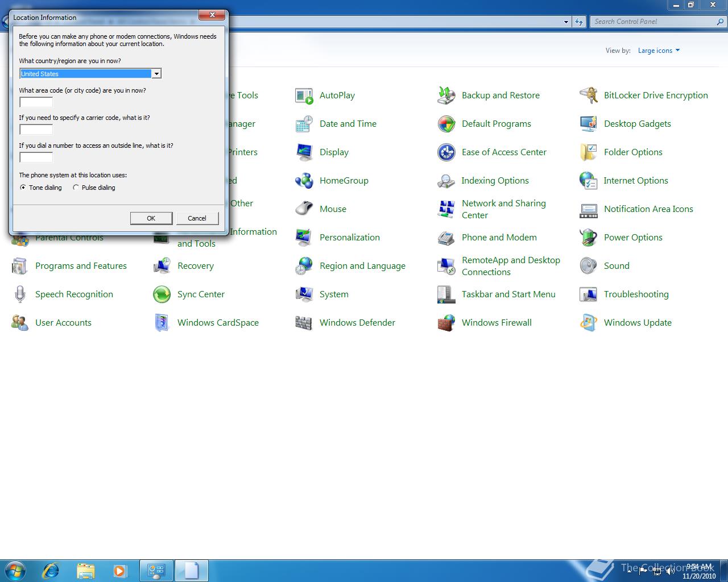Open Speech Recognition microphone icon
The image size is (728, 582).
20,294
